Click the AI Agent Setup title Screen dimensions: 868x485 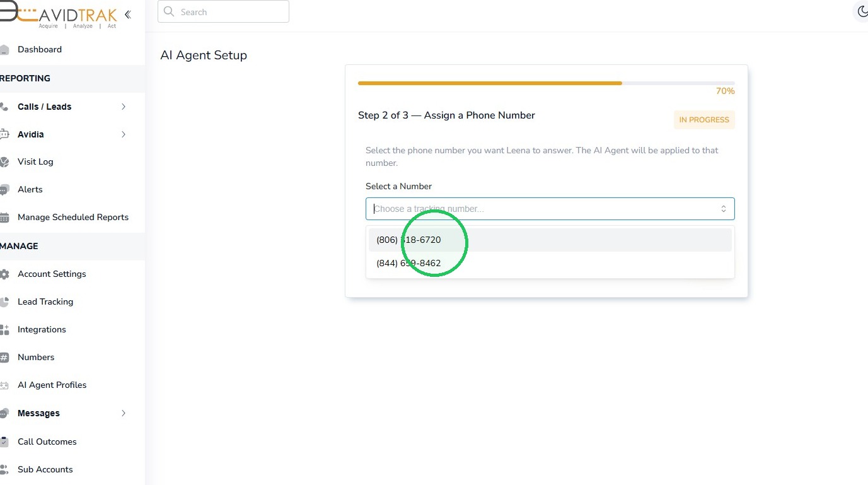[204, 56]
